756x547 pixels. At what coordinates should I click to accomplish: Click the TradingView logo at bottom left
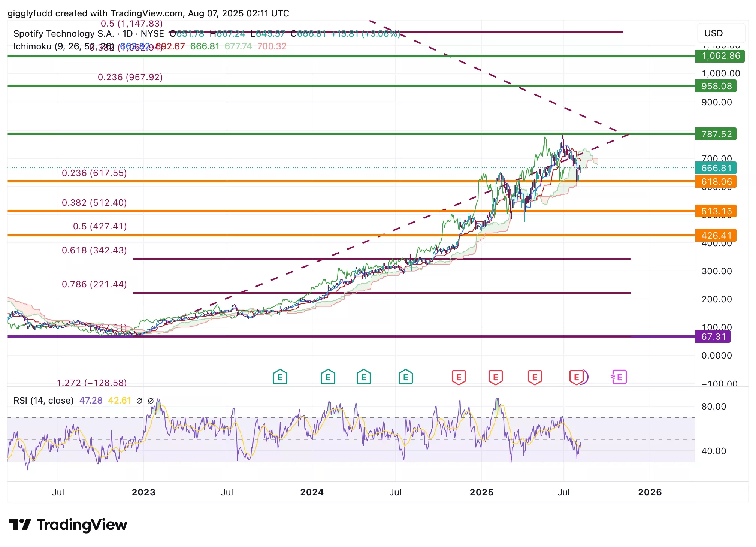68,525
